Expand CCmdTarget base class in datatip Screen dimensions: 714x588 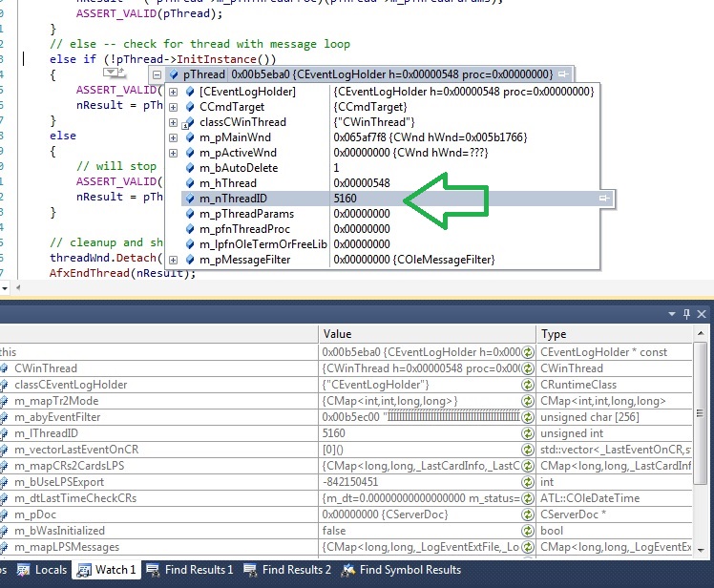click(x=174, y=107)
